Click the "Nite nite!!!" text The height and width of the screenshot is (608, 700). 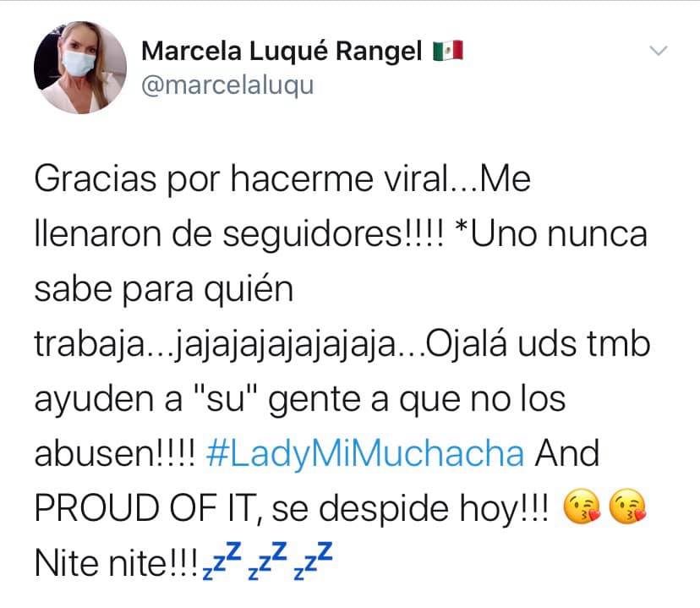(116, 563)
